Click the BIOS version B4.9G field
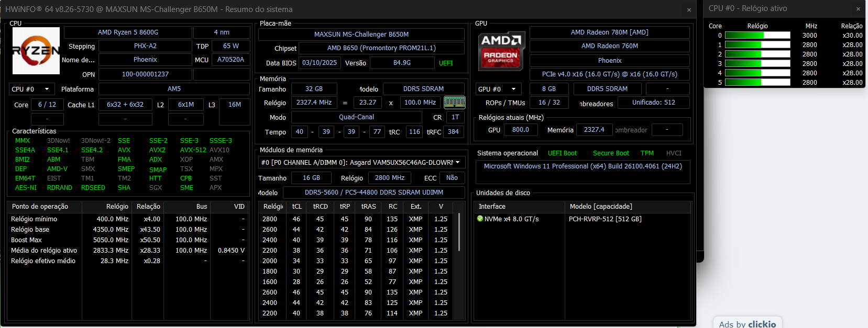The height and width of the screenshot is (328, 868). [x=402, y=63]
